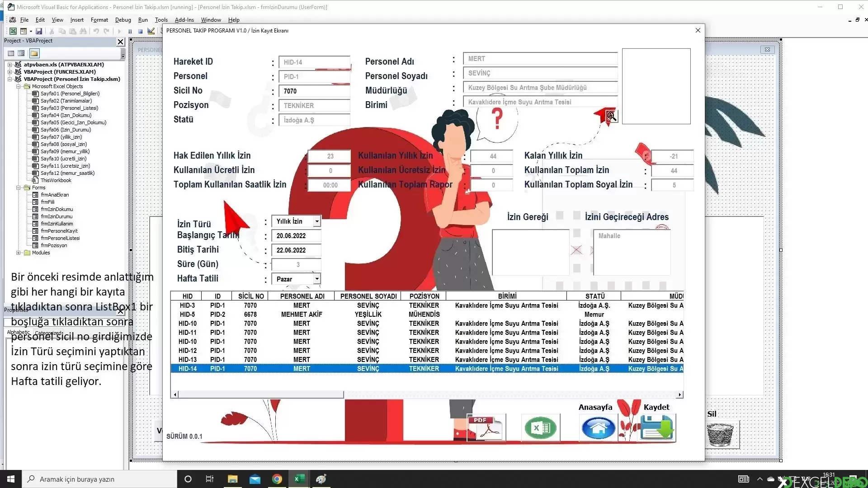Click the Undo toolbar icon
868x488 pixels.
[x=96, y=31]
